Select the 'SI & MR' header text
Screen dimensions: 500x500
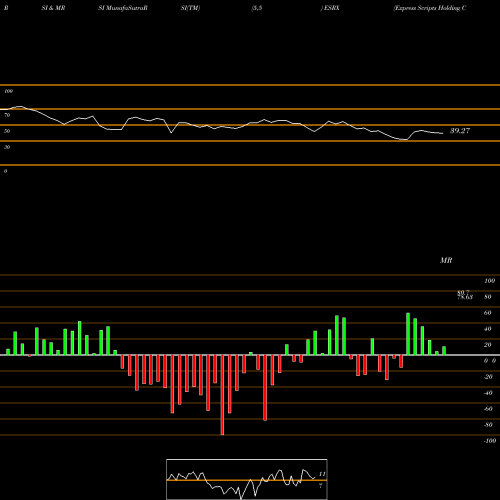pos(53,8)
